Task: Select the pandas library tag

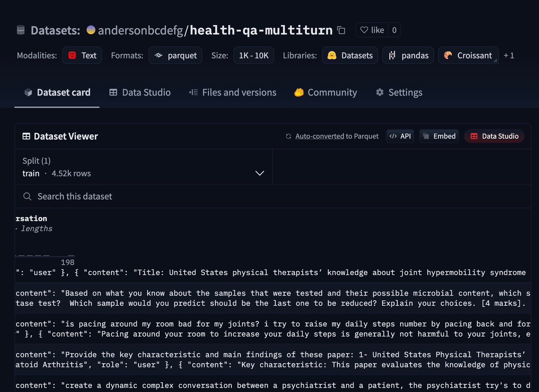Action: 408,55
